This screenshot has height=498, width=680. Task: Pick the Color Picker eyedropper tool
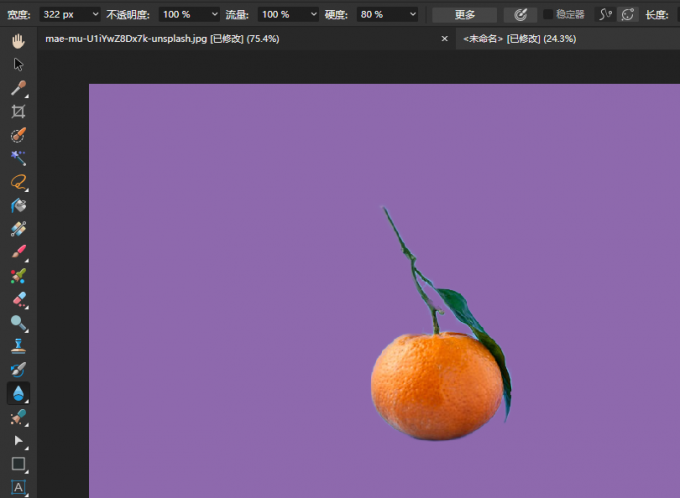coord(18,88)
